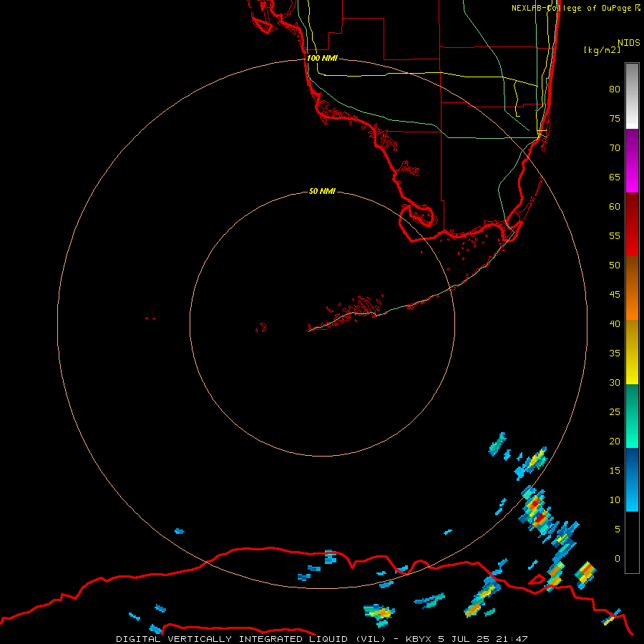The image size is (644, 644).
Task: Click the 50 NMI range ring label
Action: point(322,191)
